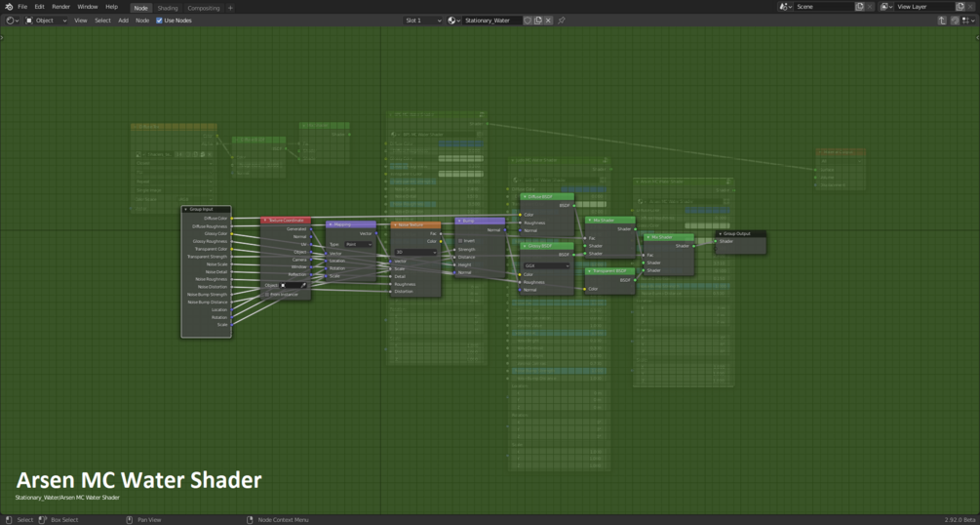Browse view layers with the layer icon
Viewport: 980px width, 525px height.
886,6
